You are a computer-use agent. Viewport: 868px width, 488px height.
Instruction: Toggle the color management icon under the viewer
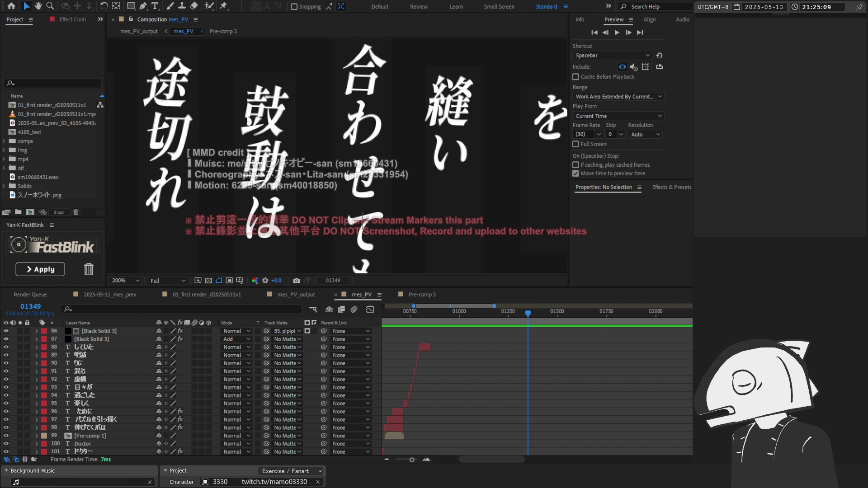[x=255, y=281]
